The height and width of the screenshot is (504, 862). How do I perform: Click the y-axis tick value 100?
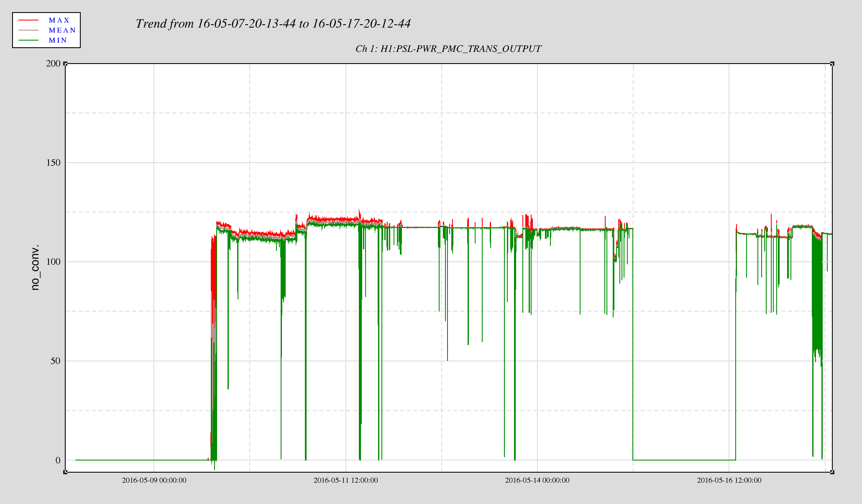[53, 262]
